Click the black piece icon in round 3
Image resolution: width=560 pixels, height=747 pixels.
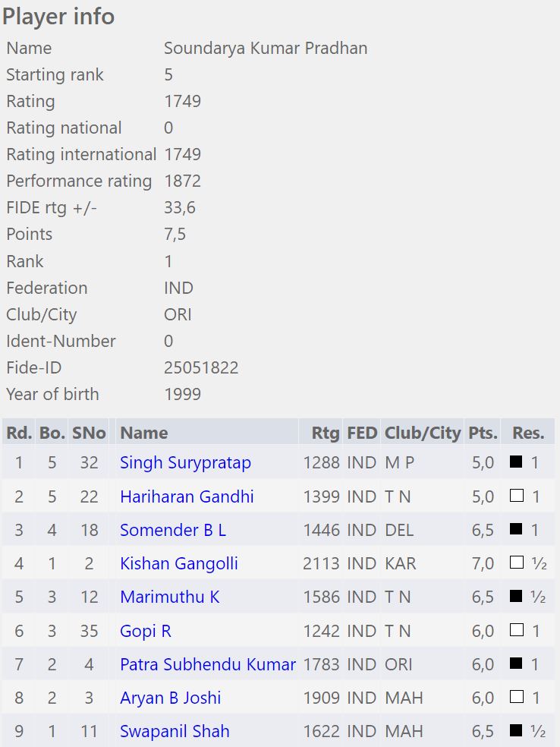[x=517, y=529]
